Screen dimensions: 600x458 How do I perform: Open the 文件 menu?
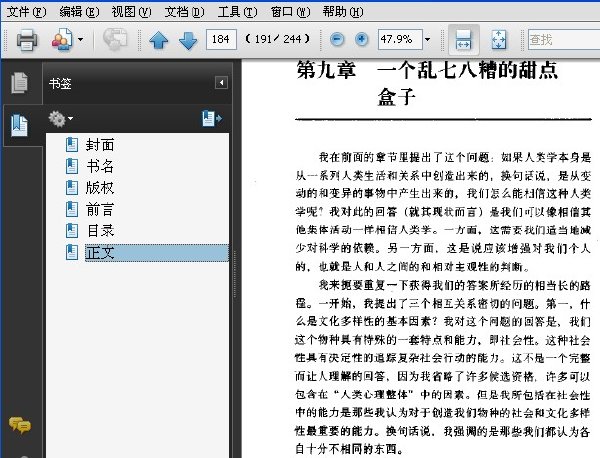[x=26, y=12]
